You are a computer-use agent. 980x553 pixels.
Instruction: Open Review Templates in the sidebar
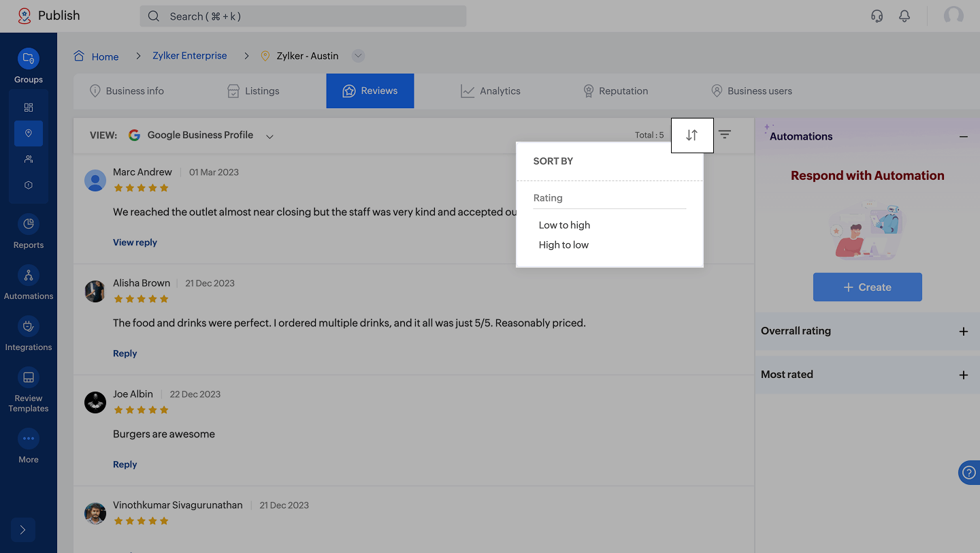tap(29, 390)
